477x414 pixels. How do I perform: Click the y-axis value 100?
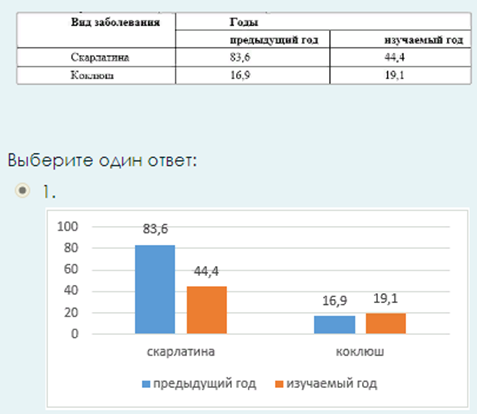click(x=68, y=227)
